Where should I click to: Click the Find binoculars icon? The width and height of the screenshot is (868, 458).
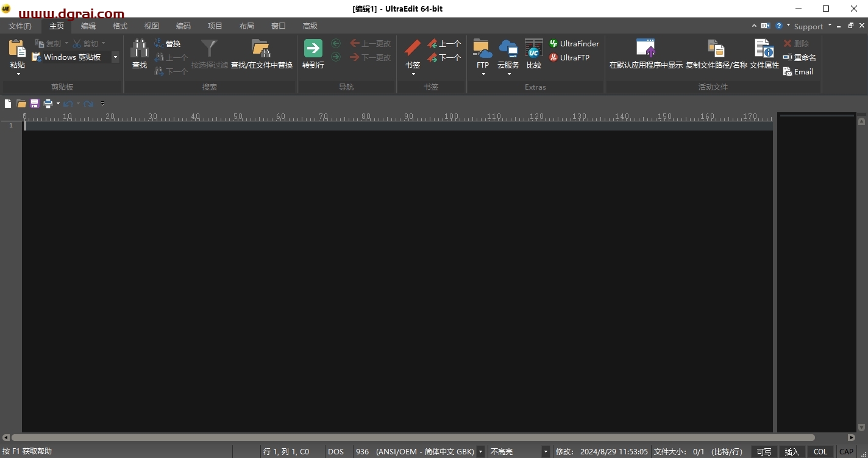[140, 49]
